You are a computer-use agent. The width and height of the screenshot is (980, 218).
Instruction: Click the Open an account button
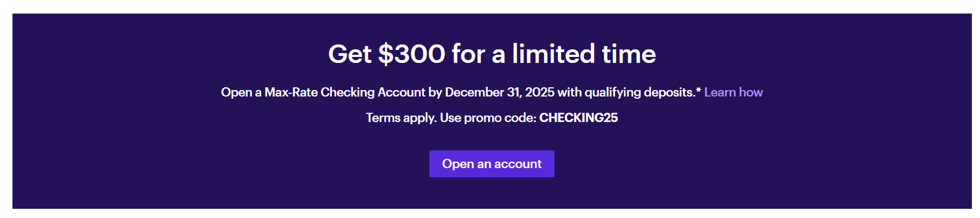492,164
